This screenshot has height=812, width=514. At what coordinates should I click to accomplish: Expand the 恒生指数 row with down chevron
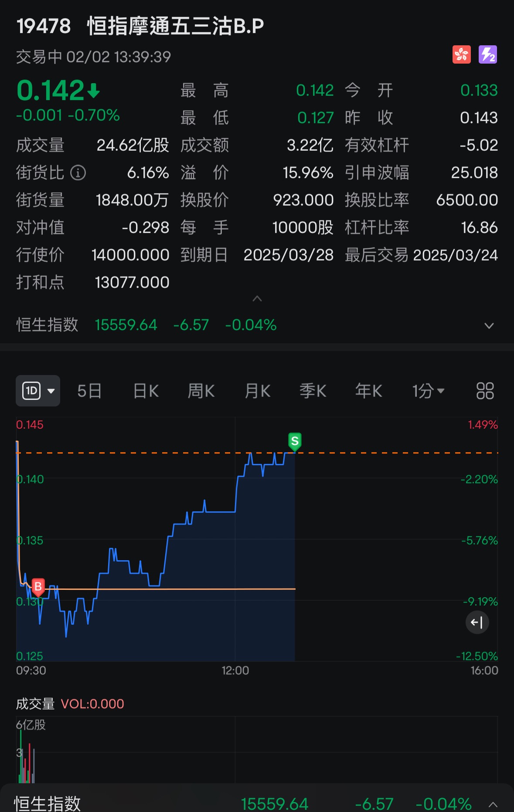pyautogui.click(x=489, y=325)
